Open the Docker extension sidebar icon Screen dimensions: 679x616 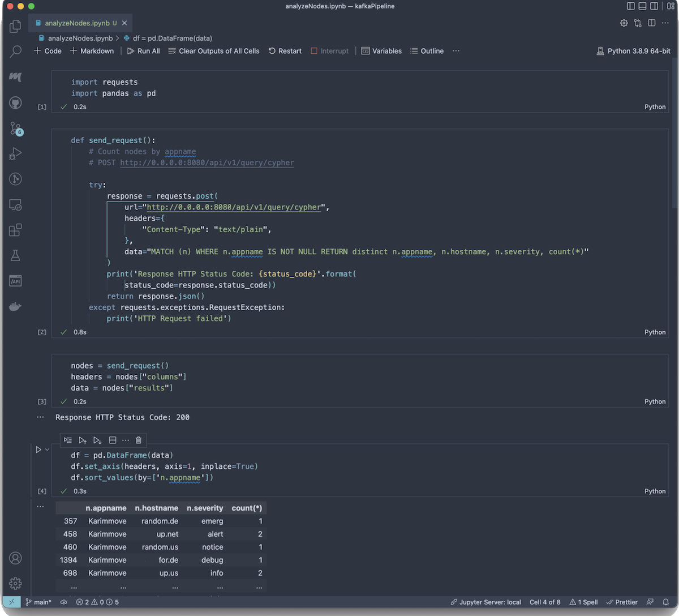(x=15, y=306)
